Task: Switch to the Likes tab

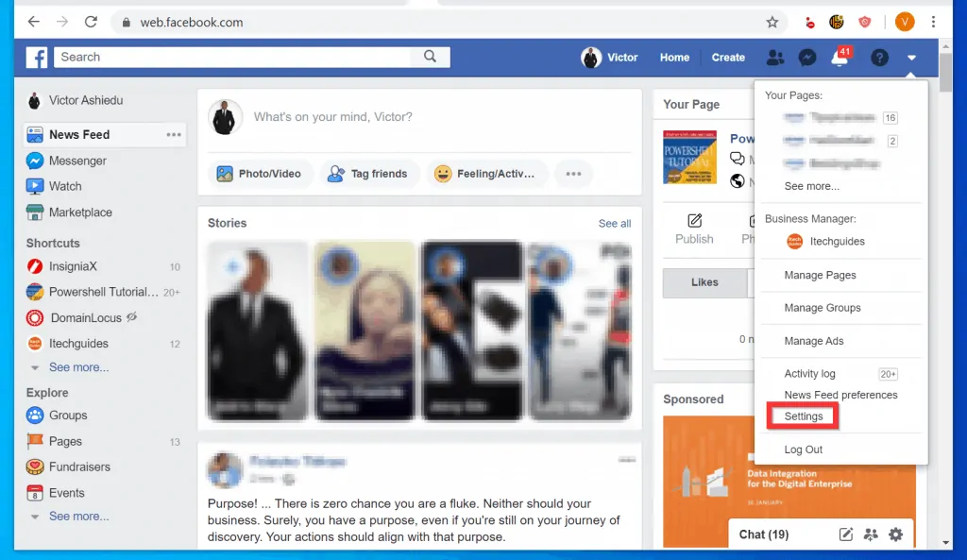Action: (x=704, y=282)
